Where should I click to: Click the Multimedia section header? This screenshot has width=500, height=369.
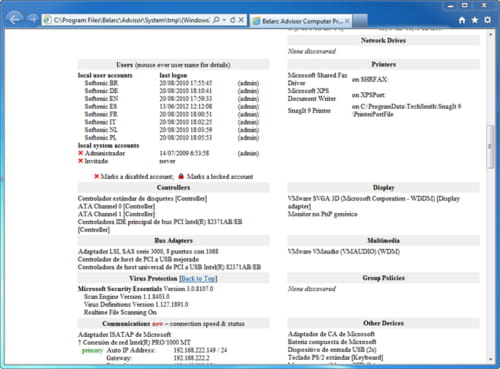pos(383,240)
